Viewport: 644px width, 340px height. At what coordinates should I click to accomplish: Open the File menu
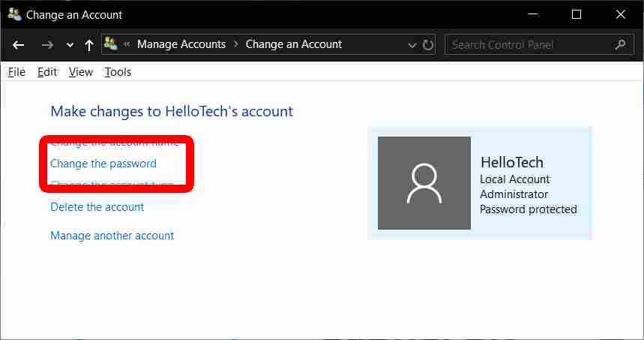click(x=16, y=72)
